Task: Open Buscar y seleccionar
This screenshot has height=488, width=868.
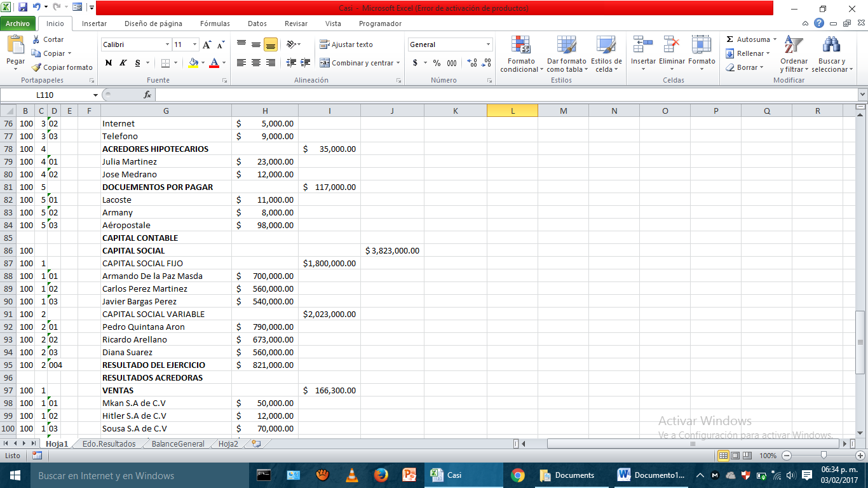Action: pos(829,53)
